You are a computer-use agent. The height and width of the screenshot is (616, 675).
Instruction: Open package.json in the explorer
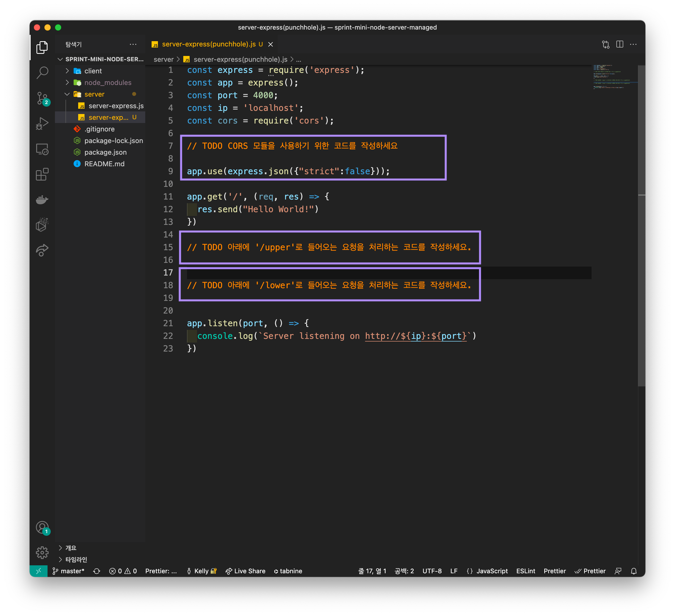[105, 152]
